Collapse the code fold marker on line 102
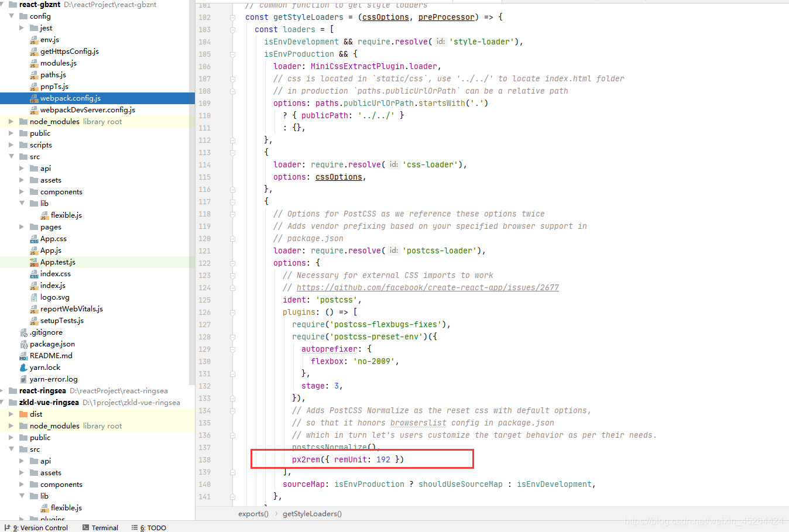789x532 pixels. pyautogui.click(x=232, y=18)
